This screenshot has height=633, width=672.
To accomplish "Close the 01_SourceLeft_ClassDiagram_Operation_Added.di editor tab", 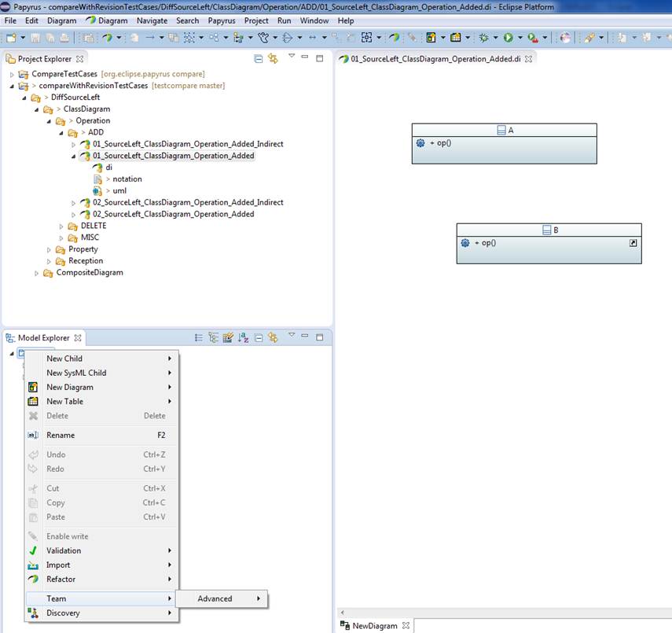I will 529,59.
